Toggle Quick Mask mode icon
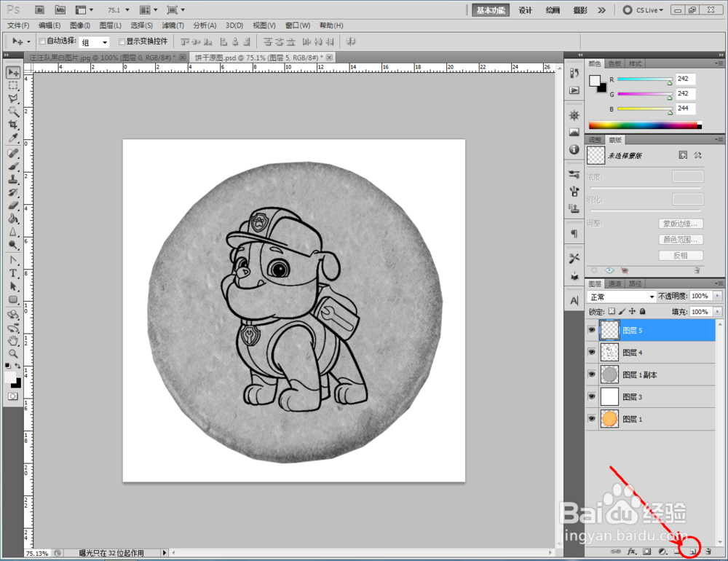The height and width of the screenshot is (561, 728). [x=13, y=396]
